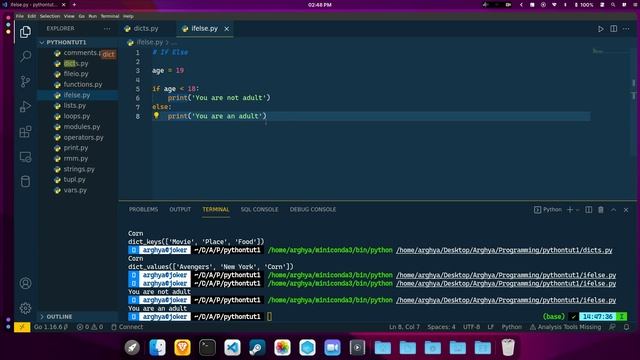The image size is (640, 360).
Task: Open Visual Studio Code in the dock
Action: pos(232,348)
